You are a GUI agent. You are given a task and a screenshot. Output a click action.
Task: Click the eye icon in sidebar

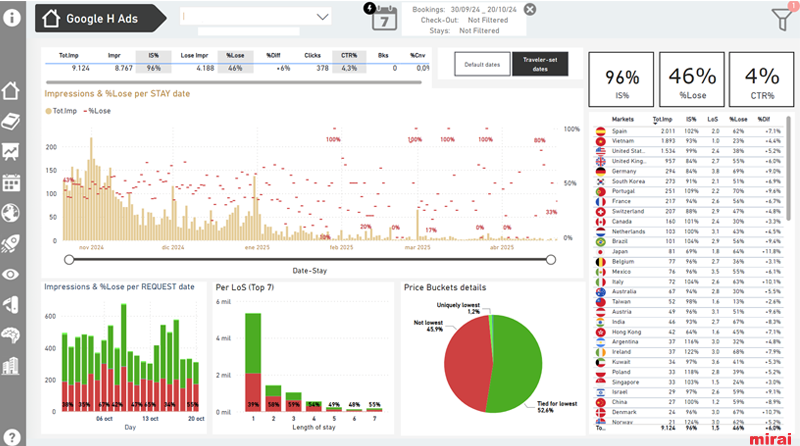tap(11, 275)
